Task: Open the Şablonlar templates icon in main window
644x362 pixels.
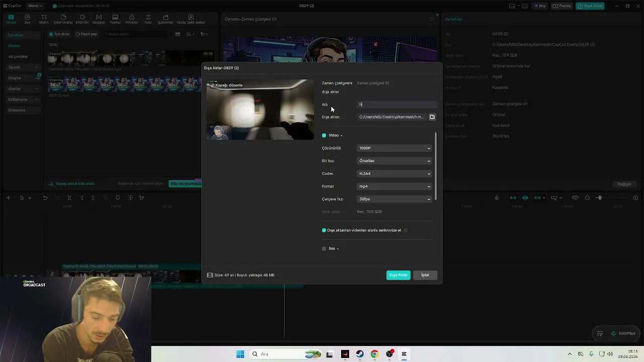Action: coord(166,19)
